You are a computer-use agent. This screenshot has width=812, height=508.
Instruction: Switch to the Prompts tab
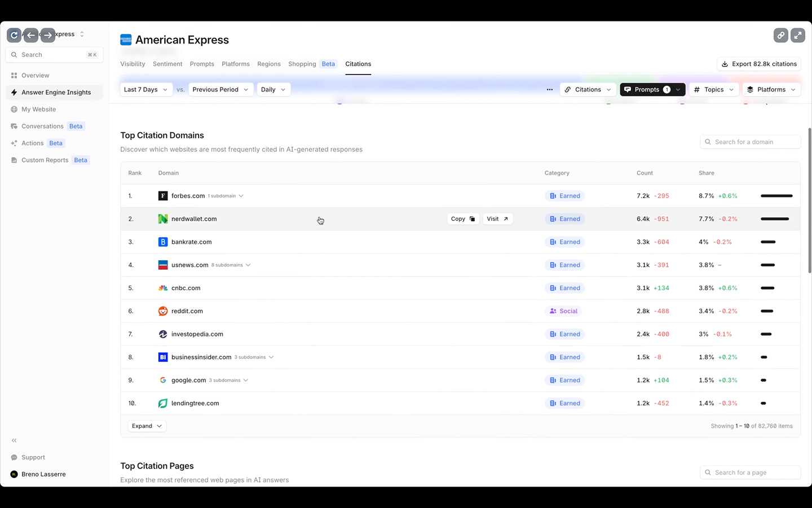point(202,64)
